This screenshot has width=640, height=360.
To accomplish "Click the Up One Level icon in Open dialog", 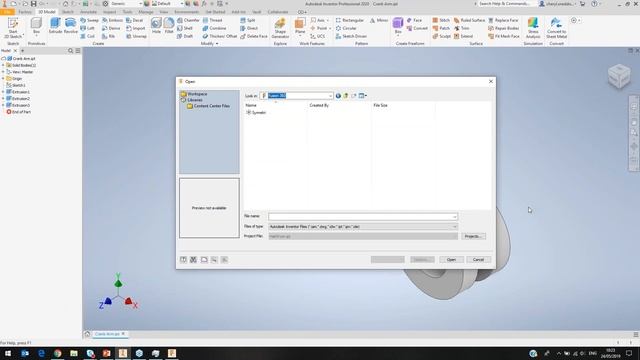I will 346,96.
